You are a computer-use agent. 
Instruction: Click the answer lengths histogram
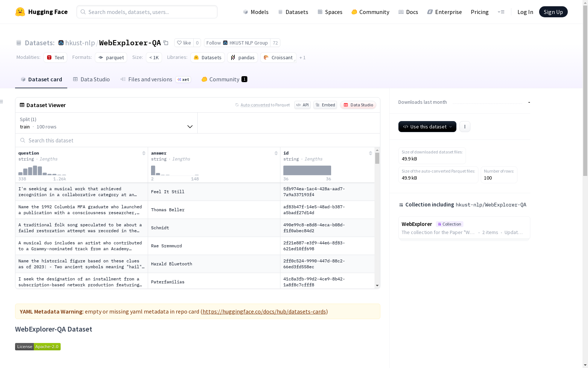(x=175, y=170)
